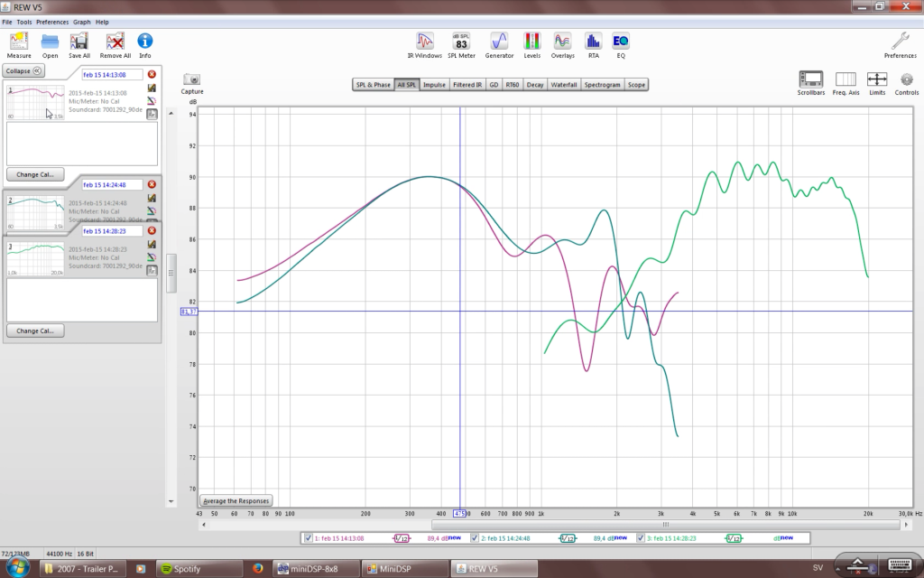This screenshot has width=924, height=578.
Task: Uncheck trace 3: feb 15 14:28:23 checkbox
Action: pos(641,538)
